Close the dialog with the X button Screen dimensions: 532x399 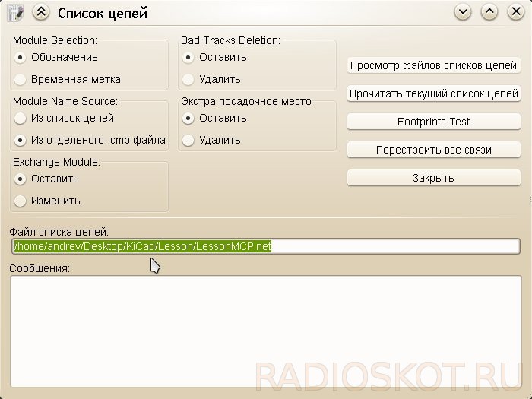click(x=516, y=12)
